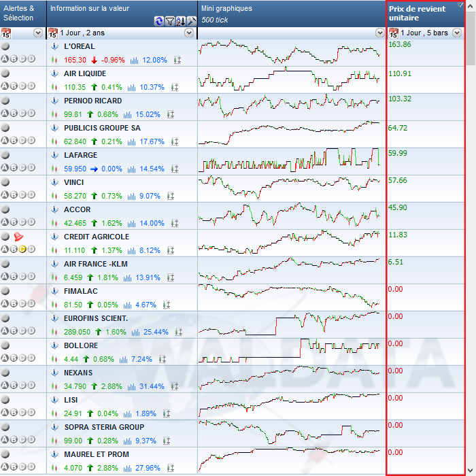Select the Mini graphiques column header

[292, 14]
